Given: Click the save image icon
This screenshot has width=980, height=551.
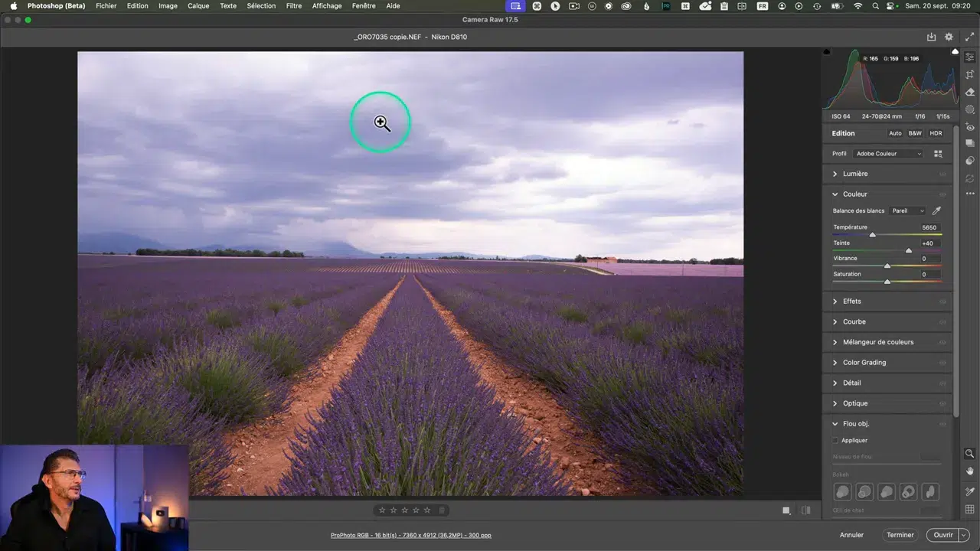Looking at the screenshot, I should (x=931, y=37).
